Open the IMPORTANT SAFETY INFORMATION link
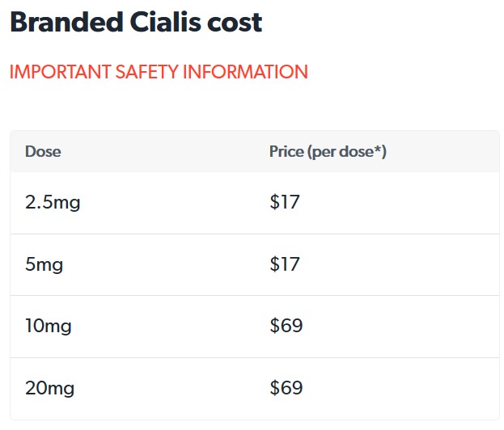The height and width of the screenshot is (430, 504). point(159,72)
